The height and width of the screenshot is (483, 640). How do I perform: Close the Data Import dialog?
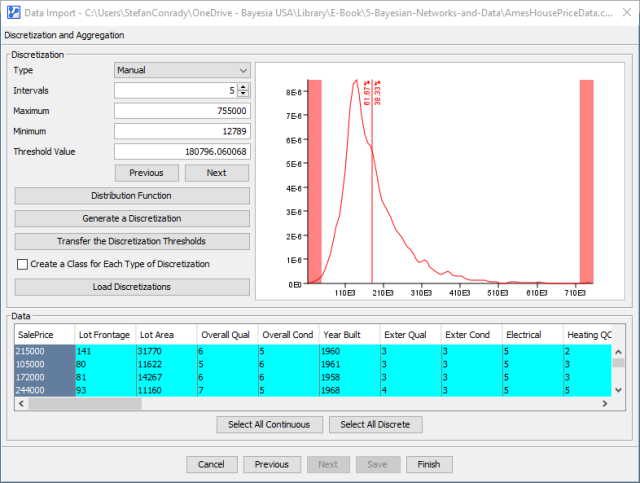(x=627, y=13)
